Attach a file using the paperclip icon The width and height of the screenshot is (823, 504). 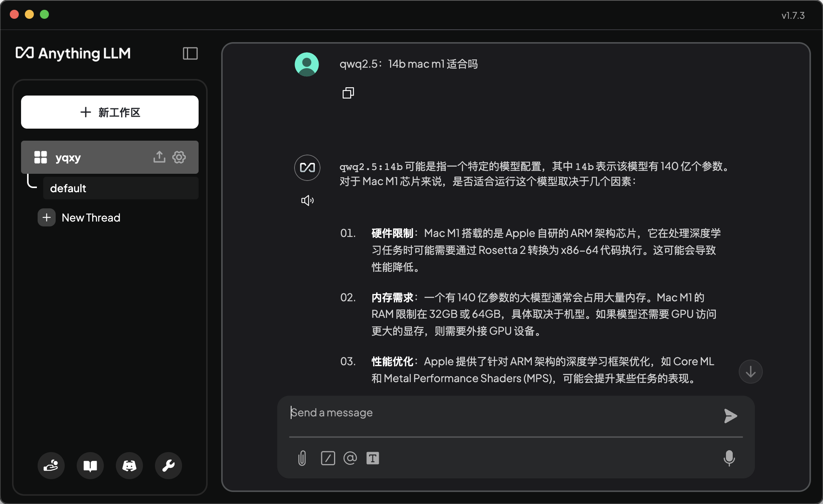[x=301, y=458]
